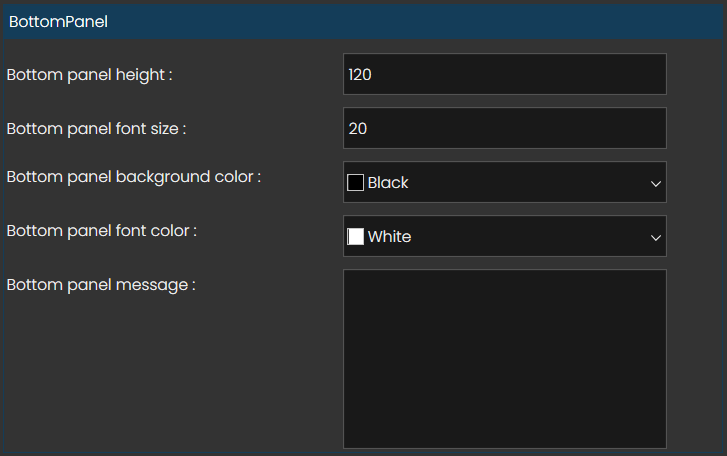Image resolution: width=727 pixels, height=456 pixels.
Task: Click the "Bottom panel font size :" label
Action: tap(96, 128)
